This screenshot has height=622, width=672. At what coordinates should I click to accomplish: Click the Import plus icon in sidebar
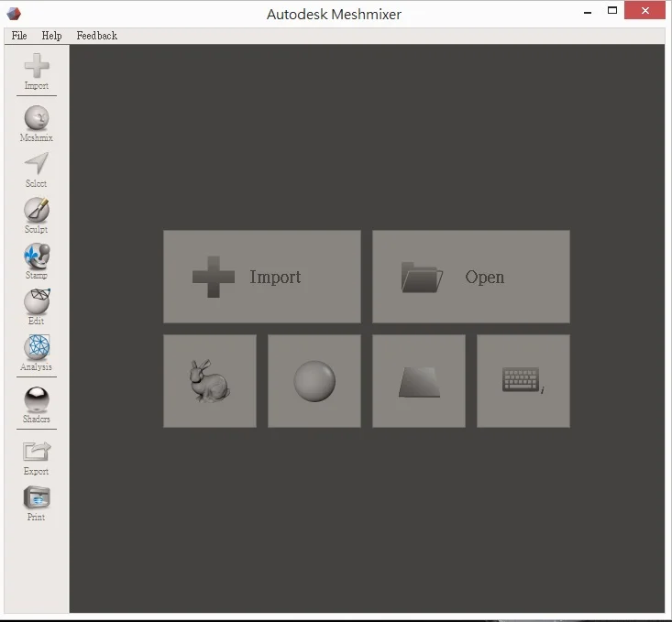click(37, 71)
